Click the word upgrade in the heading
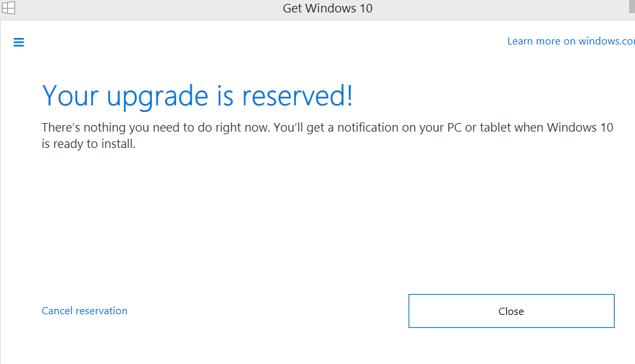The image size is (635, 364). click(x=157, y=97)
